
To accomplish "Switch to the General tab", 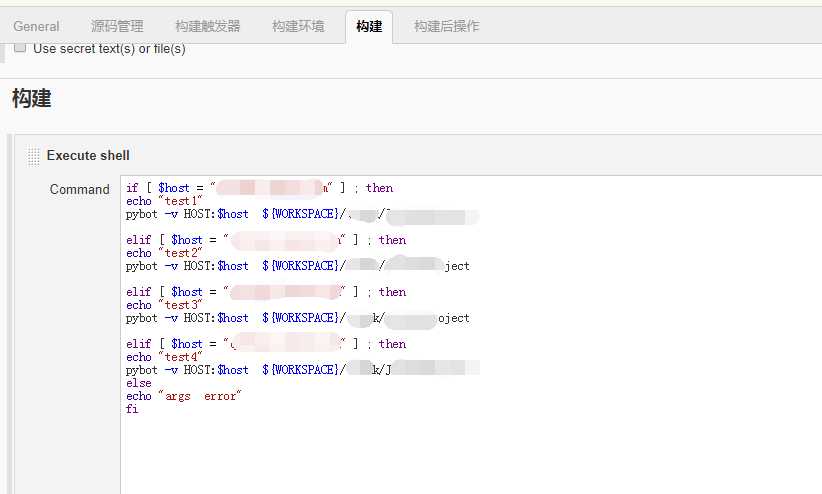I will 36,26.
